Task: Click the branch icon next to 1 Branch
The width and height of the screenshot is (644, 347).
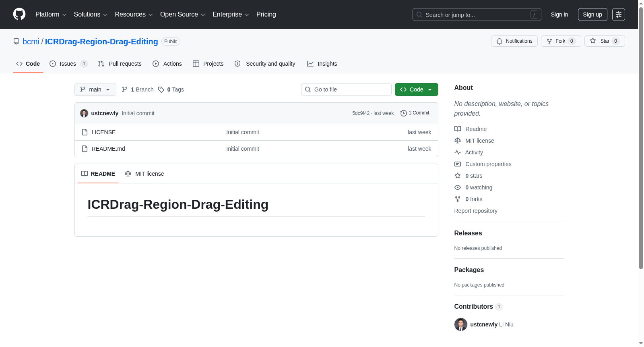Action: pos(125,89)
